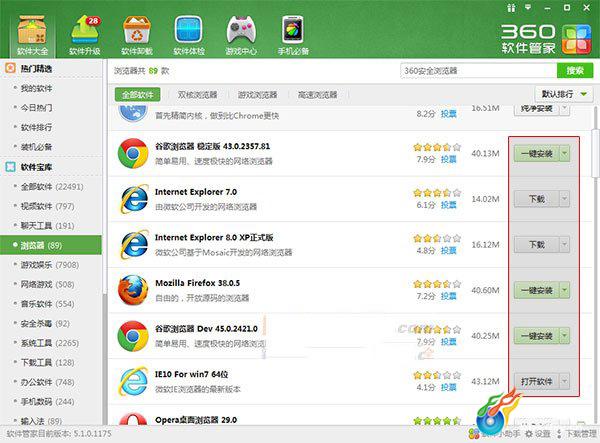Click the Internet Explorer 7.0 icon

click(x=134, y=199)
